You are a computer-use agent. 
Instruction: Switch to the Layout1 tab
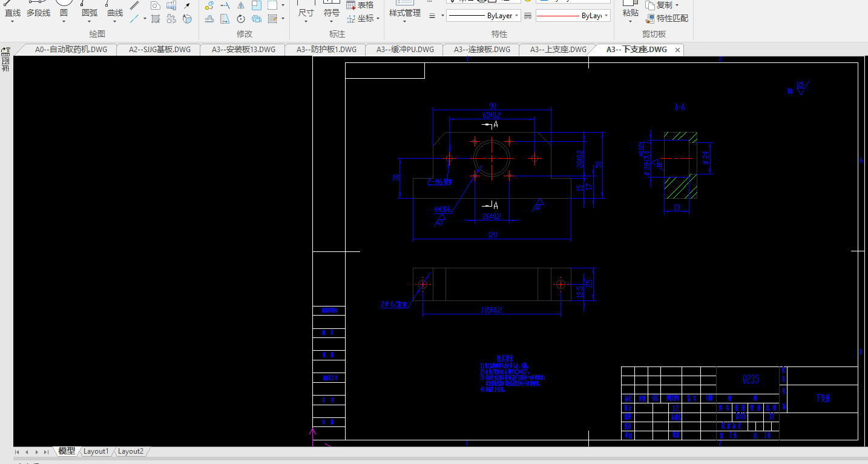coord(96,451)
